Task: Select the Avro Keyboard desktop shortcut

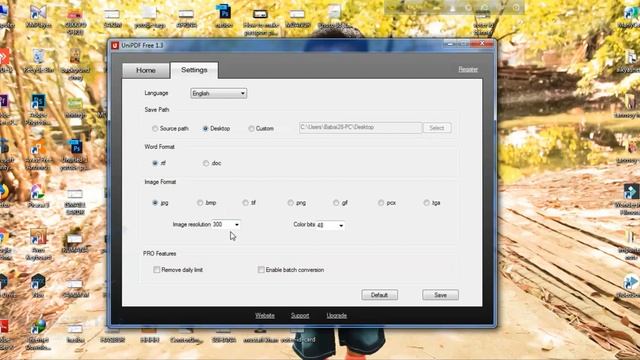Action: (38, 244)
